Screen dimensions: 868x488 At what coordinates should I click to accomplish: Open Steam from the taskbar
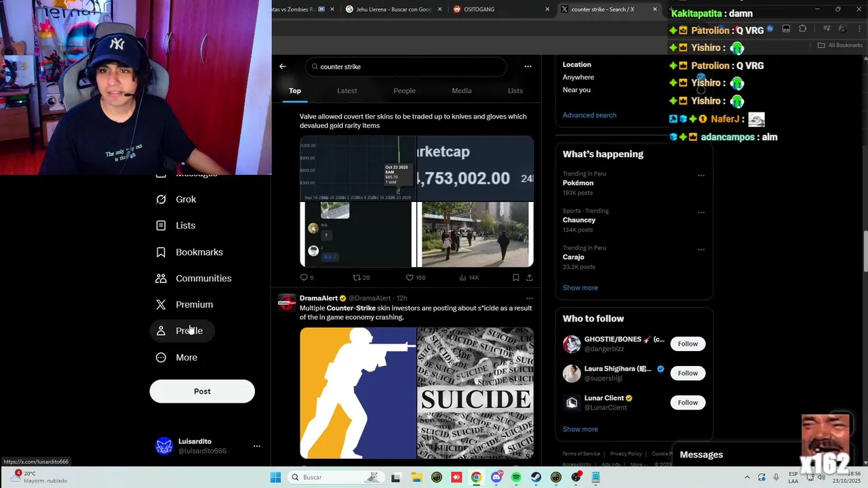(x=536, y=477)
